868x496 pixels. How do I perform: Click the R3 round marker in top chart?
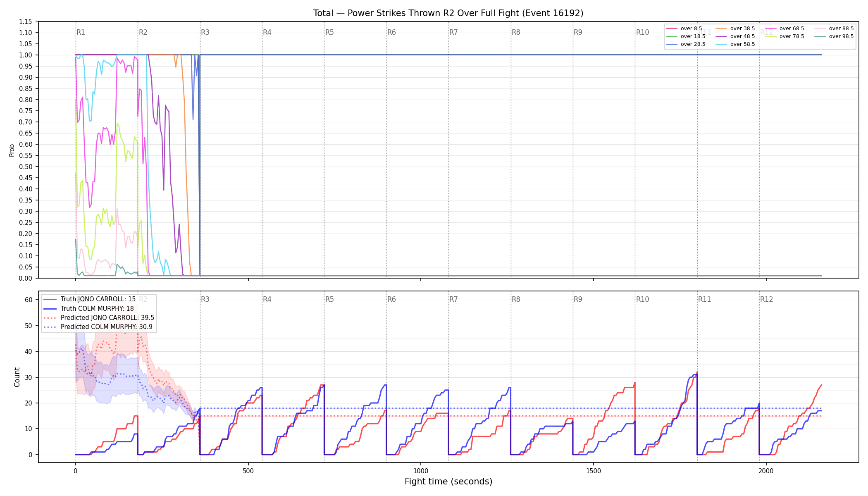[205, 32]
